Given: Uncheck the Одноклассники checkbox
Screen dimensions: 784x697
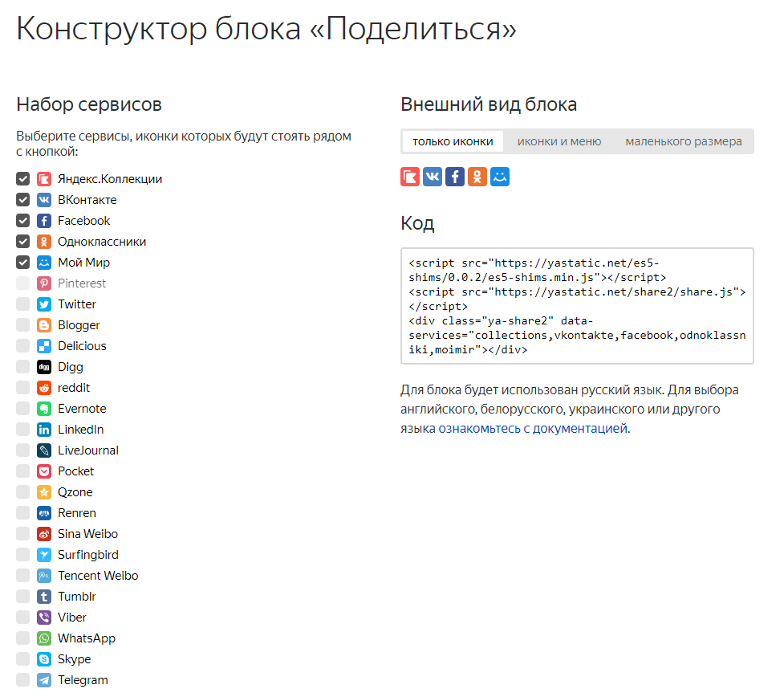Looking at the screenshot, I should (23, 242).
